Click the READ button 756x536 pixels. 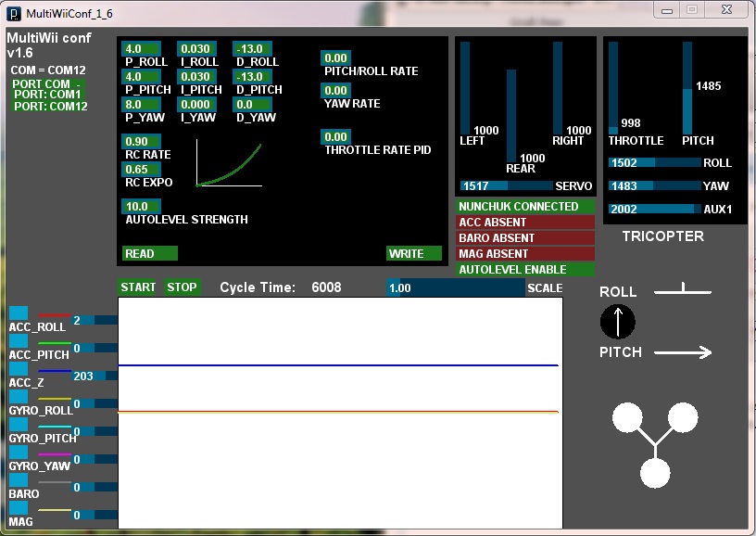click(149, 253)
